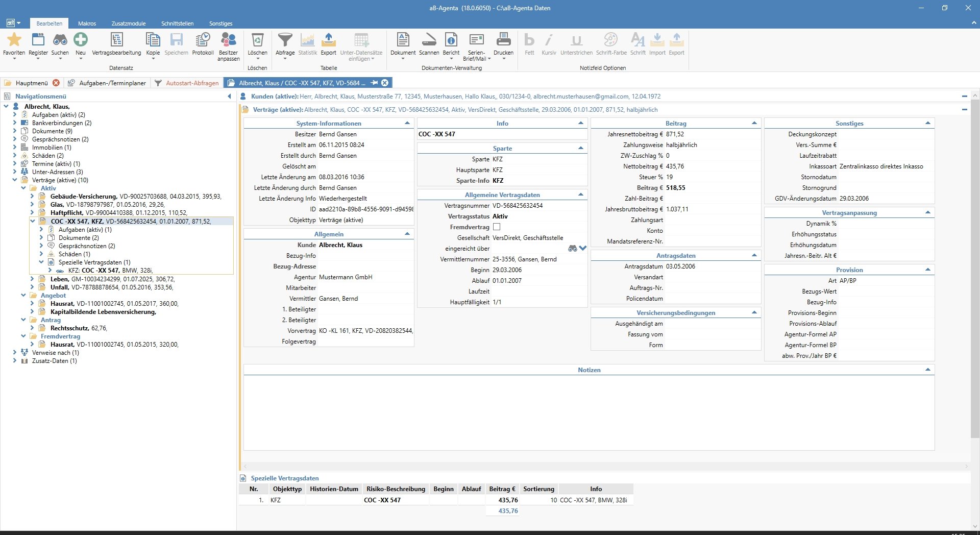Pin the Albrecht, Klaus contract tab
This screenshot has height=535, width=980.
[374, 83]
